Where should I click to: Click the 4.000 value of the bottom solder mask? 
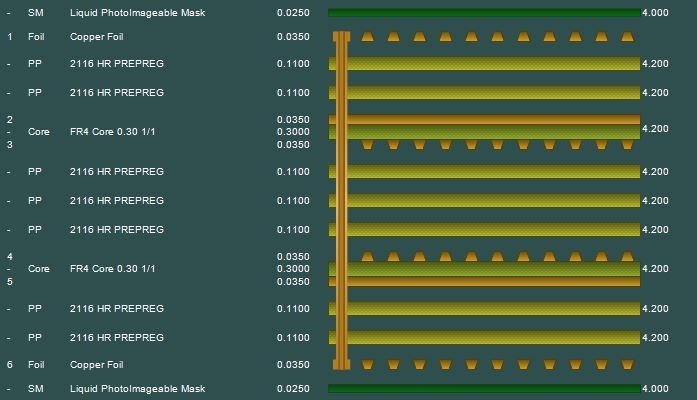point(655,389)
